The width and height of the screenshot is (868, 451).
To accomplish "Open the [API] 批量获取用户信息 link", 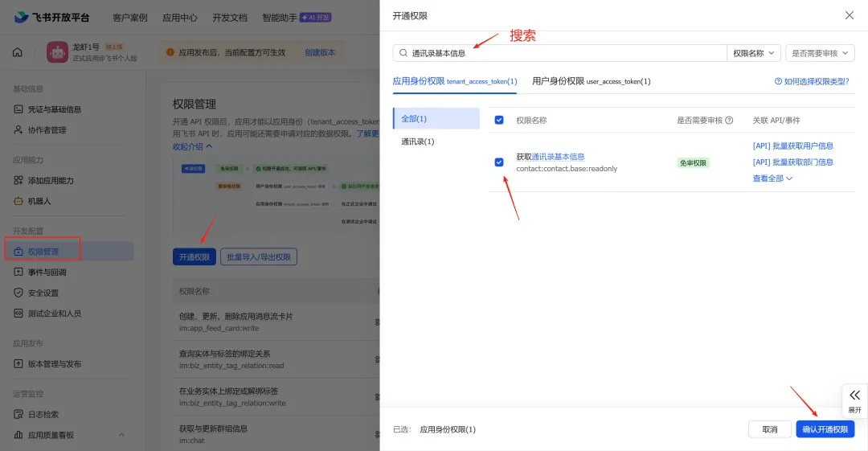I will coord(792,146).
